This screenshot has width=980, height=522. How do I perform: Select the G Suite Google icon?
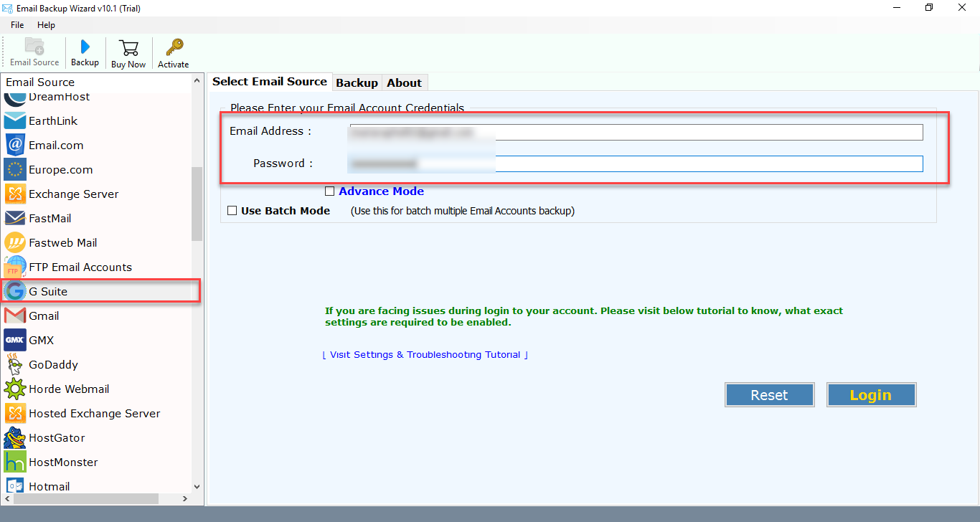15,292
